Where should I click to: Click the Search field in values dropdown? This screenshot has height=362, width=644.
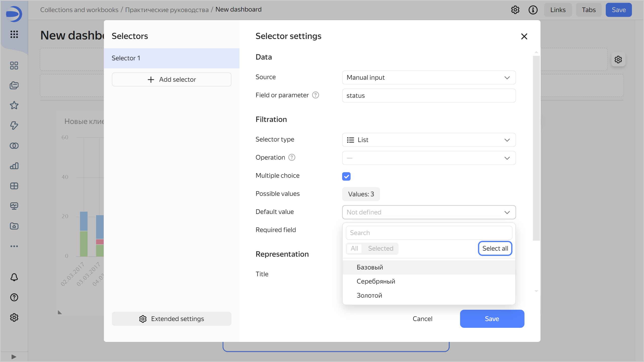coord(429,233)
